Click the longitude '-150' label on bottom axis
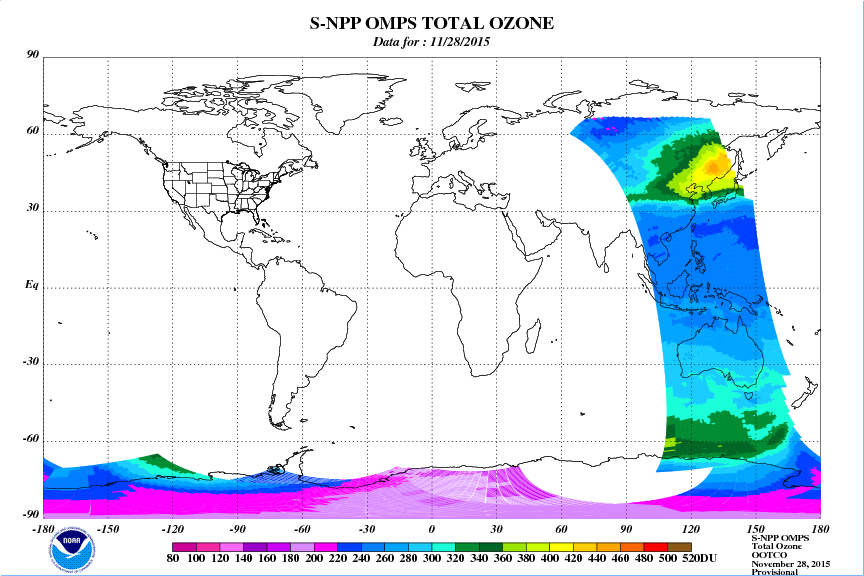The height and width of the screenshot is (576, 864). [107, 530]
